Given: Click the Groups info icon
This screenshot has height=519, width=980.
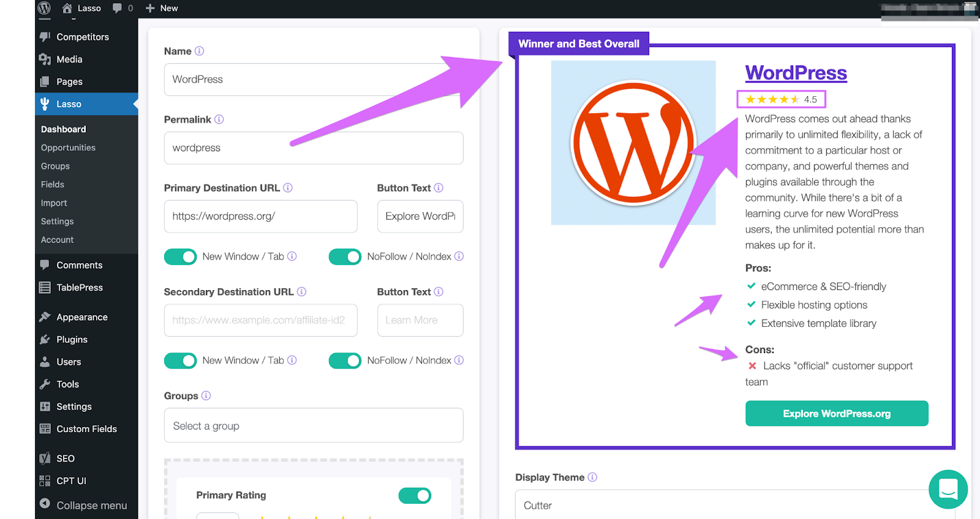Looking at the screenshot, I should pyautogui.click(x=206, y=396).
